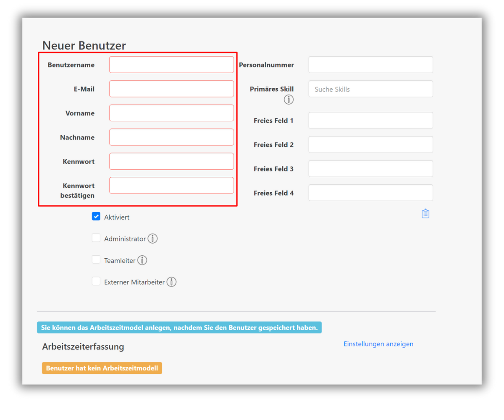
Task: Open the Einstellungen anzeigen link
Action: [378, 344]
